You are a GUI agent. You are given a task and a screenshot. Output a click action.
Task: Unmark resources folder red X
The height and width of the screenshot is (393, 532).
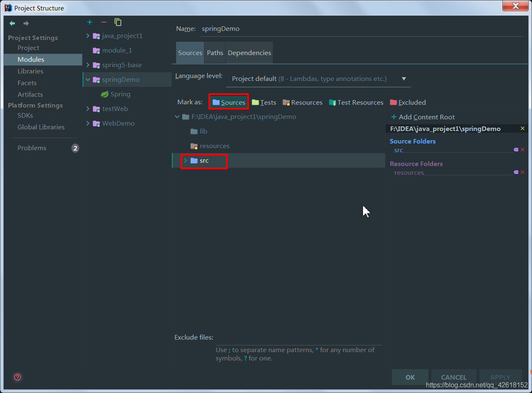522,172
